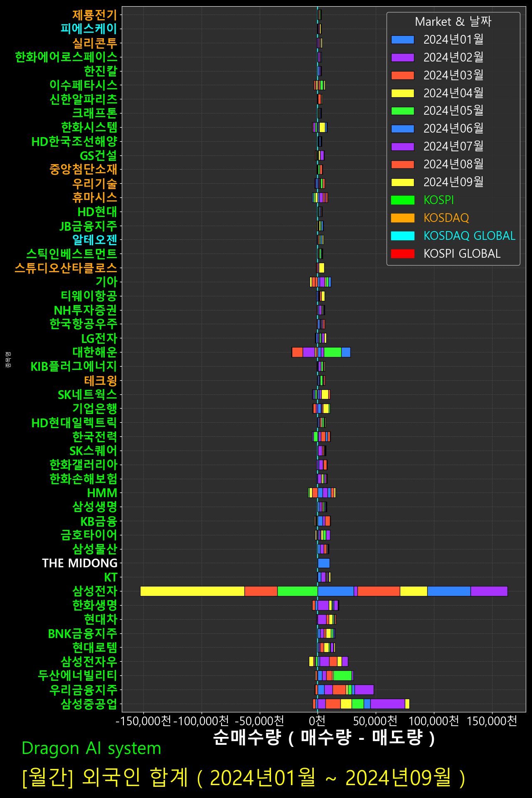
Task: Click the 한국전력 stock label
Action: [95, 437]
